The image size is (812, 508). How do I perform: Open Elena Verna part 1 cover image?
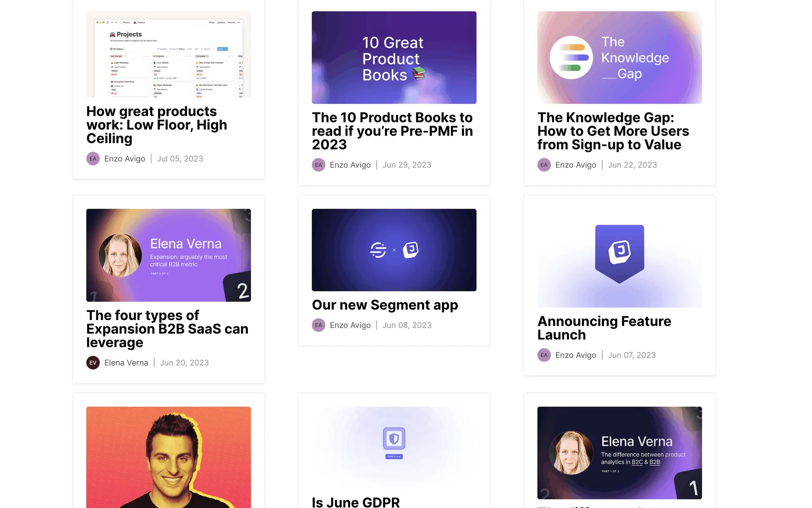pyautogui.click(x=620, y=453)
